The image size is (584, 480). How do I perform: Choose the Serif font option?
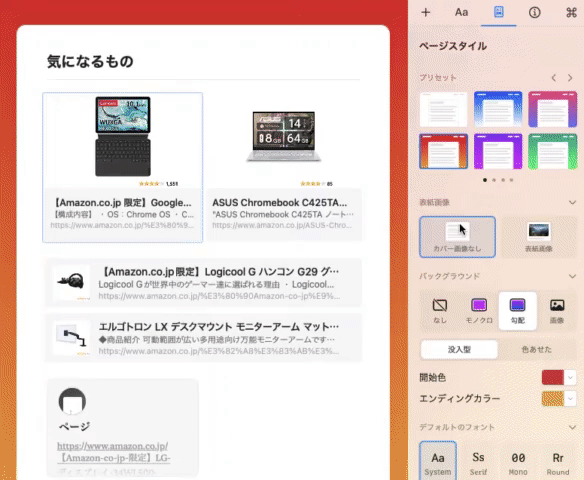click(x=478, y=462)
